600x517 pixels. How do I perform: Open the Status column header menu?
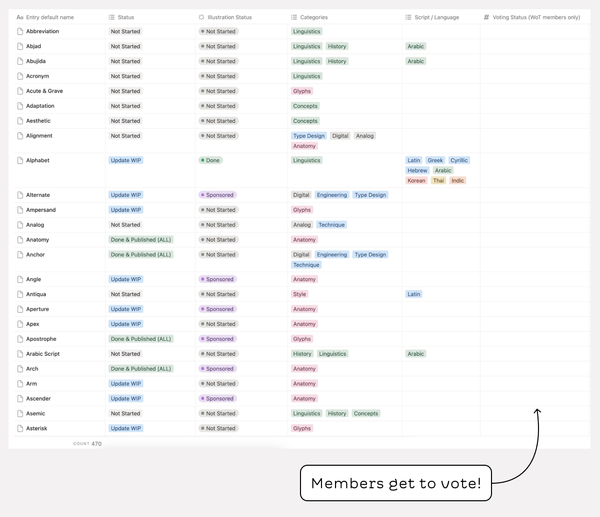point(126,17)
